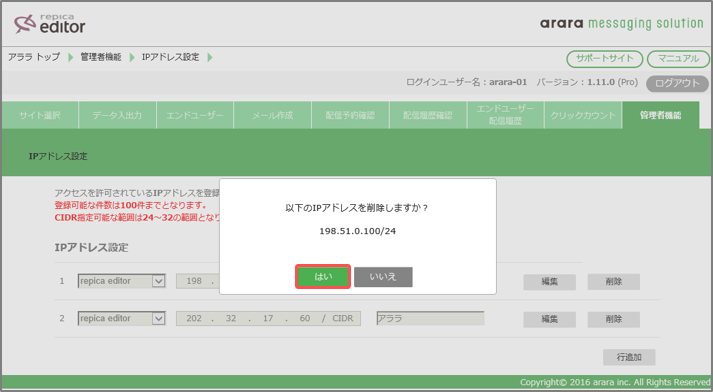Open the クリックカウント tab
Viewport: 713px width, 392px height.
(583, 116)
